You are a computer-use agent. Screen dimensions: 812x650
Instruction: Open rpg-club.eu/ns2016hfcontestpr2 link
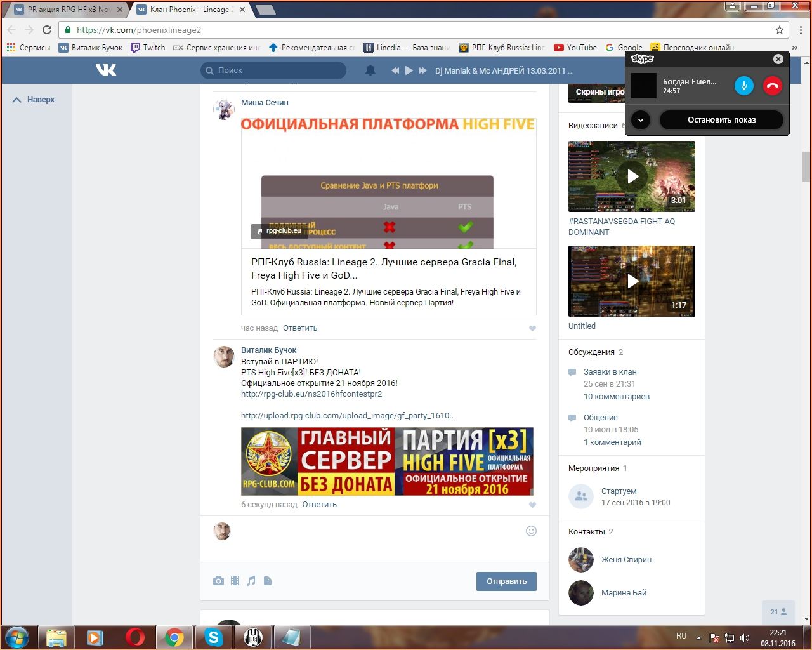pyautogui.click(x=311, y=394)
